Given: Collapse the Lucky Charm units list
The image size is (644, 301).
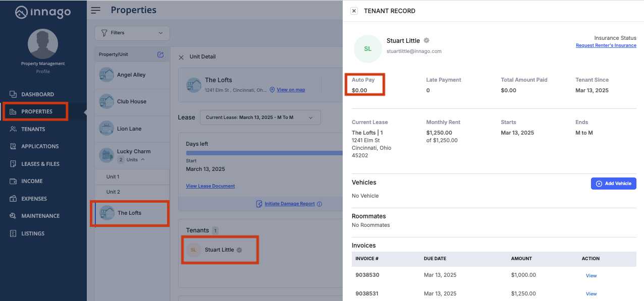Looking at the screenshot, I should (x=143, y=160).
